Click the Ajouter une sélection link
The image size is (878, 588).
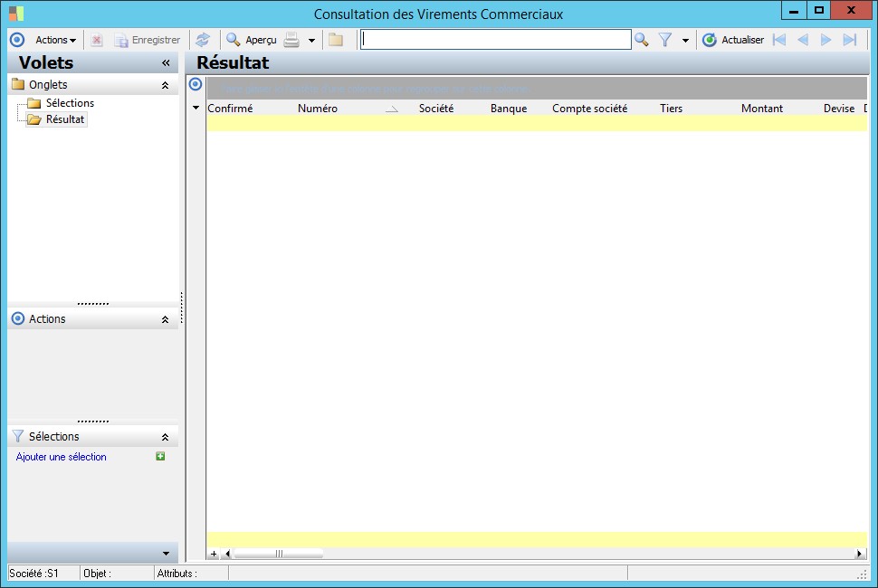pos(61,457)
